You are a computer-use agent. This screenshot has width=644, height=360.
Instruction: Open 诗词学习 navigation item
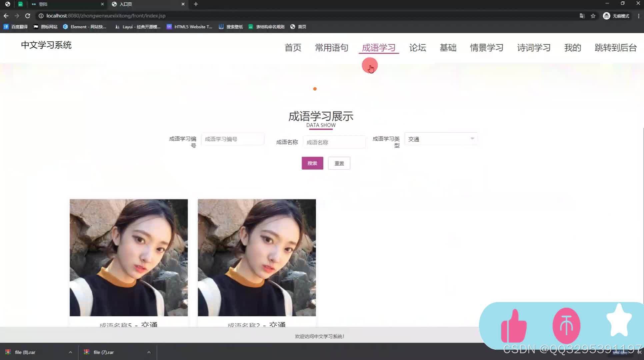534,48
